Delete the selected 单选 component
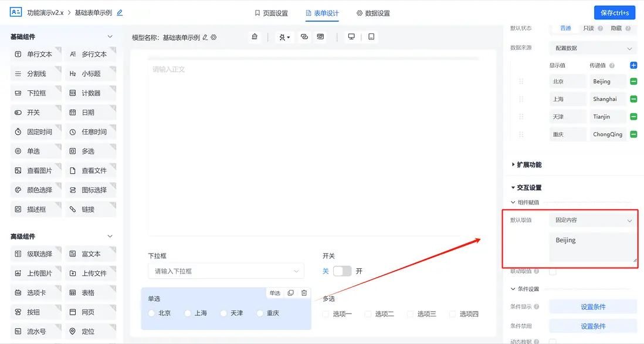Viewport: 644px width, 344px height. point(304,292)
